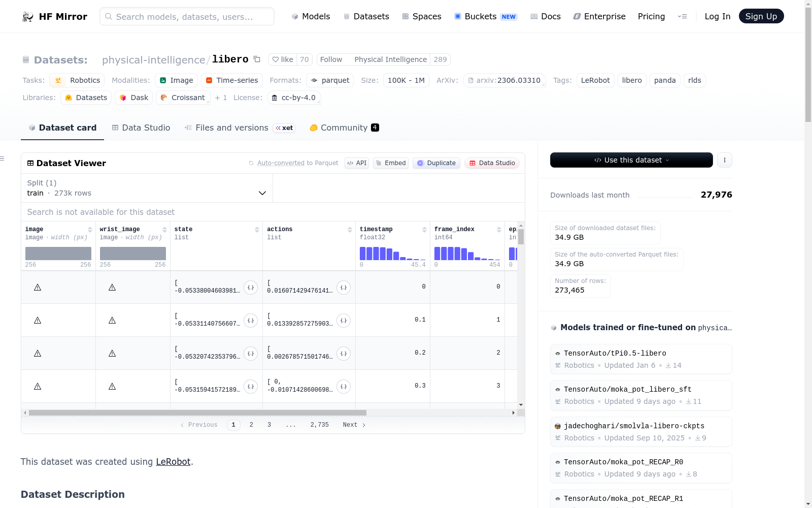Viewport: 812px width, 508px height.
Task: Open Datasets in the top navigation
Action: tap(366, 17)
